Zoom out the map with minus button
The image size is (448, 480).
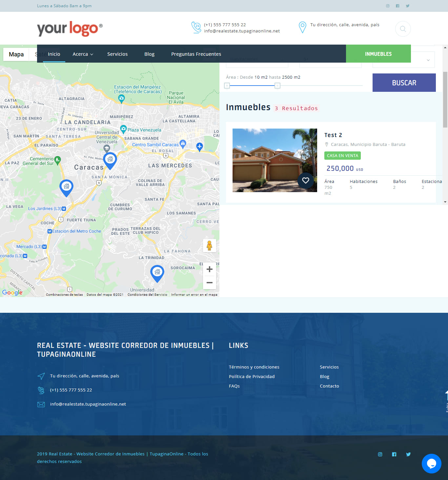(x=210, y=283)
